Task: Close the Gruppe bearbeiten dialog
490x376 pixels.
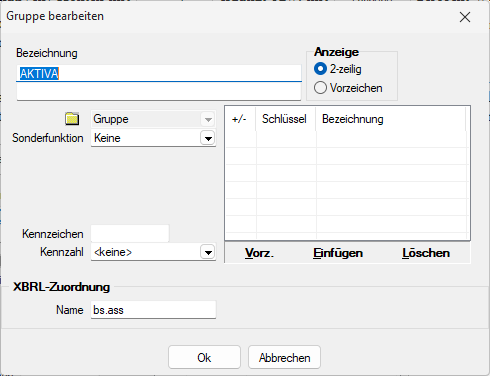Action: (465, 17)
